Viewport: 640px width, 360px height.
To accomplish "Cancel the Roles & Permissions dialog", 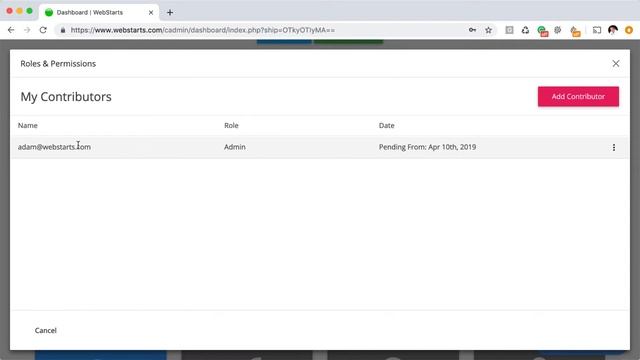I will pos(46,330).
